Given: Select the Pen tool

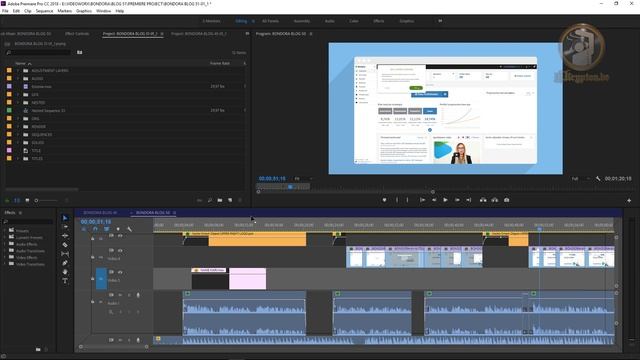Looking at the screenshot, I should click(65, 263).
